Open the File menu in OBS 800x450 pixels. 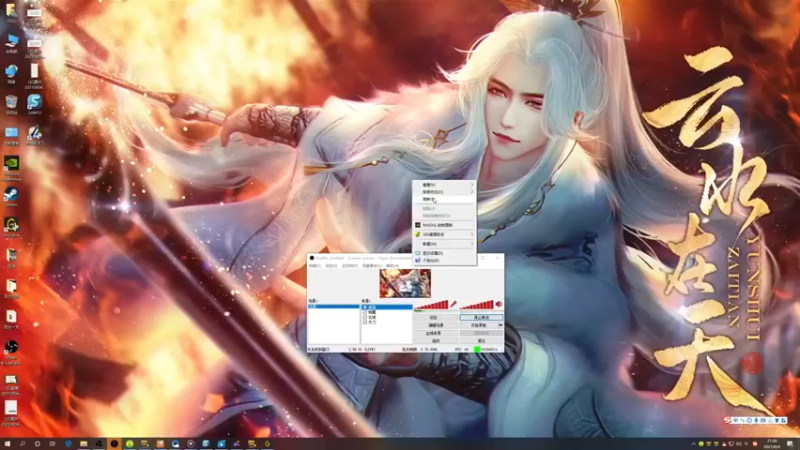tap(315, 265)
